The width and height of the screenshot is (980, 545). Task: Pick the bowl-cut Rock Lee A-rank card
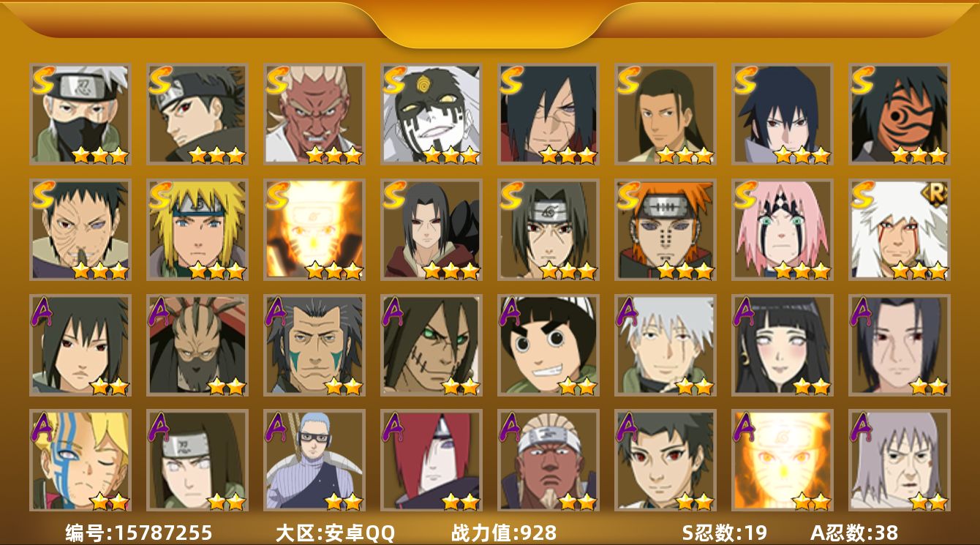click(548, 345)
